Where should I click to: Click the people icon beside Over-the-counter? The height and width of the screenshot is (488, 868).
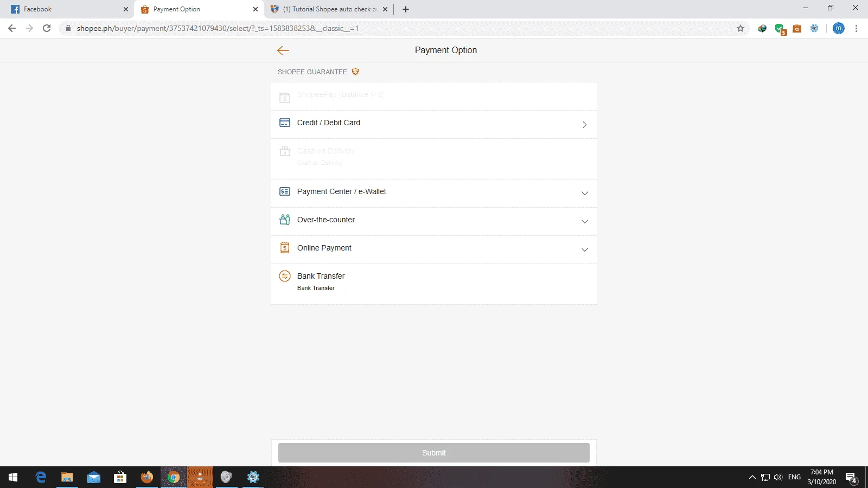(285, 220)
